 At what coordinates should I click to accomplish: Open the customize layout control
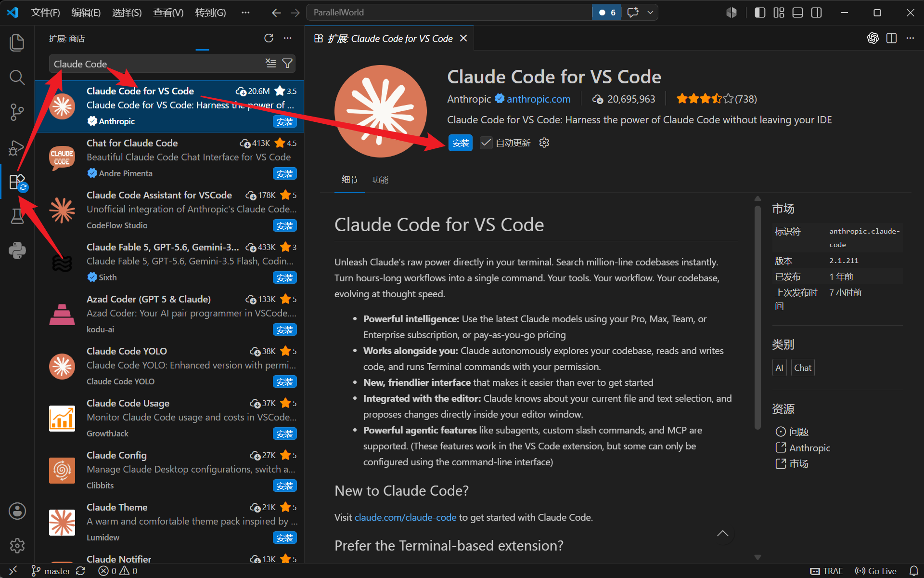779,13
